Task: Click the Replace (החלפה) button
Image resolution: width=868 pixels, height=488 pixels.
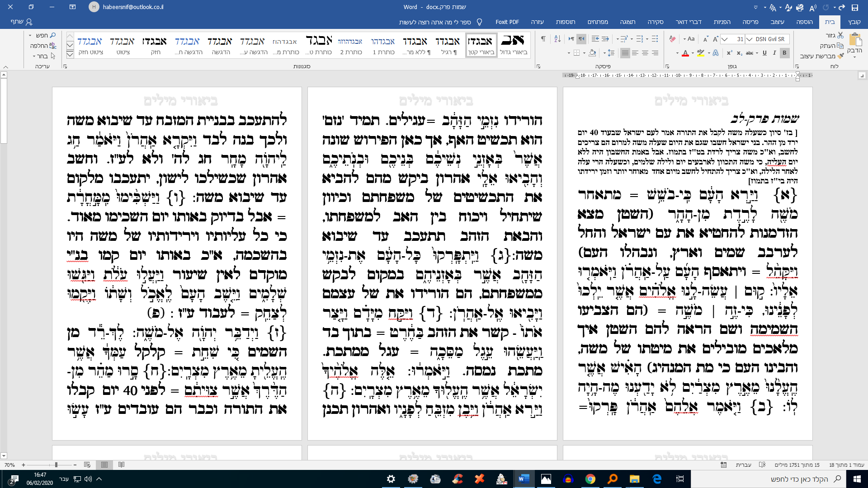Action: coord(43,46)
